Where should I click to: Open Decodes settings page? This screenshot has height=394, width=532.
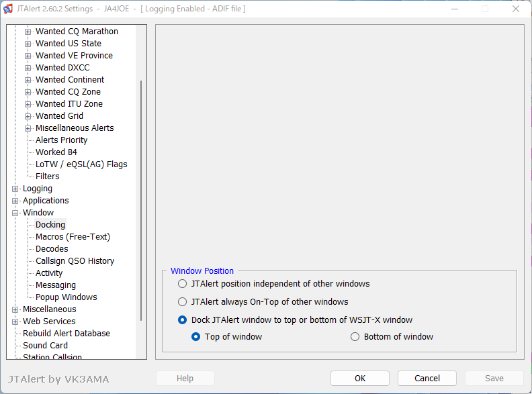pos(52,249)
